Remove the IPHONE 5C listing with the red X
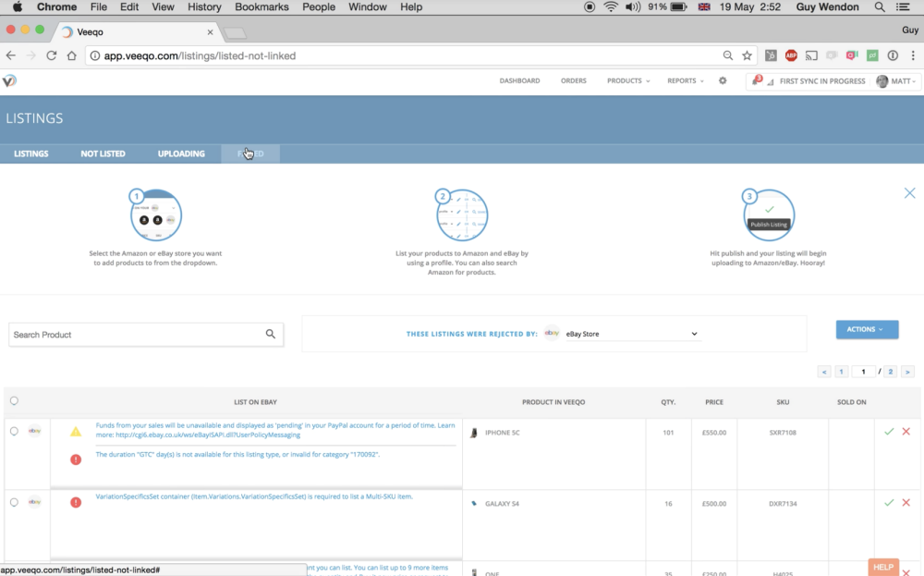This screenshot has height=576, width=924. [x=906, y=432]
